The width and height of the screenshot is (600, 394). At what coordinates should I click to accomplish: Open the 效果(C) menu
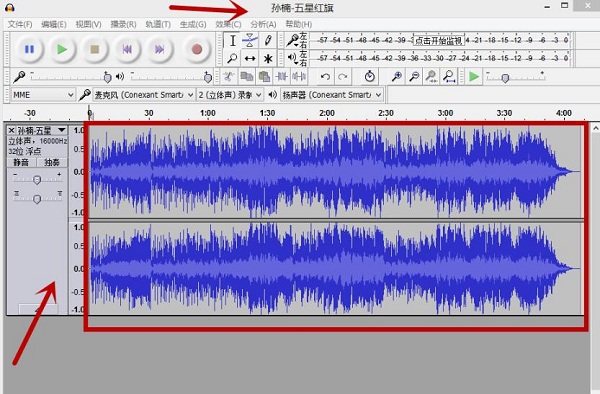(228, 24)
